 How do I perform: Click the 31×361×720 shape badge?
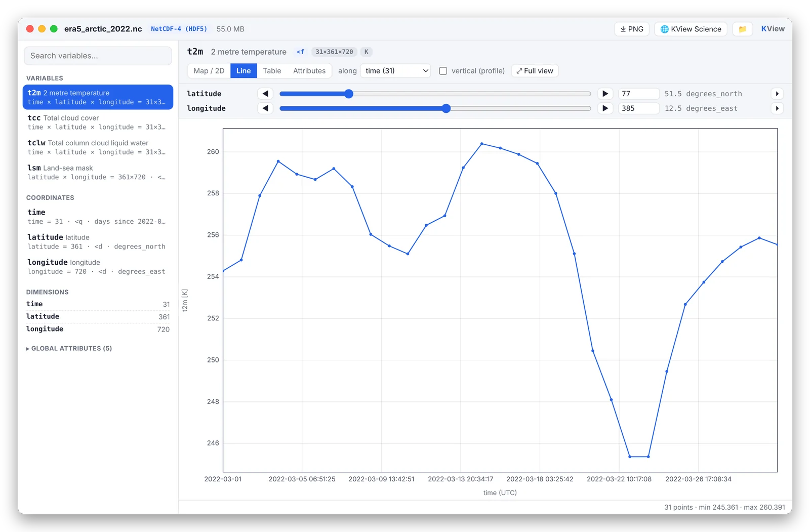click(x=334, y=52)
